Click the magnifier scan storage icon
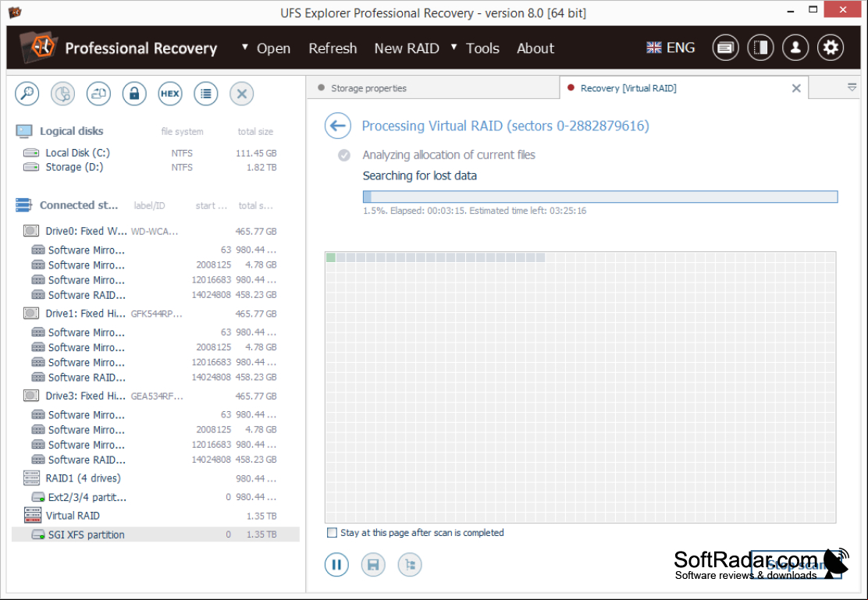 pos(27,94)
